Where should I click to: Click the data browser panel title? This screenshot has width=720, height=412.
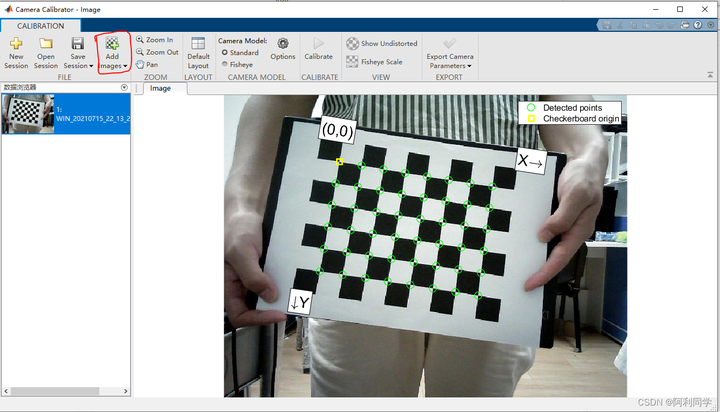[x=20, y=87]
